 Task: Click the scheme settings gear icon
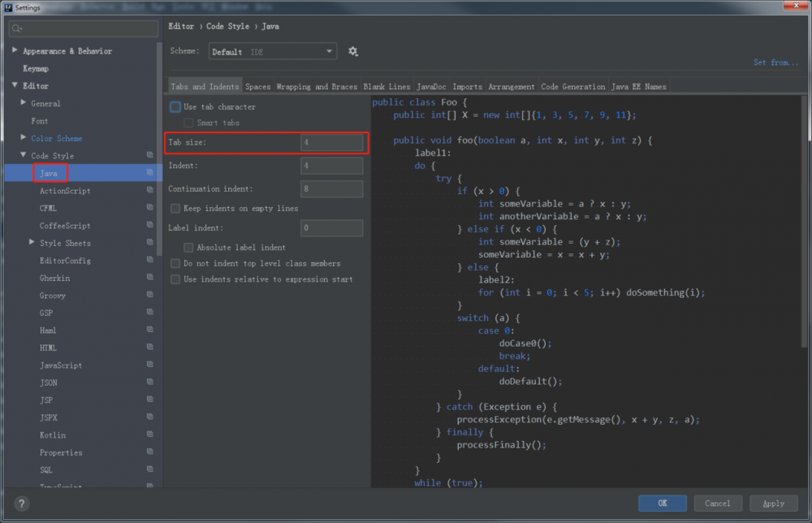[353, 51]
